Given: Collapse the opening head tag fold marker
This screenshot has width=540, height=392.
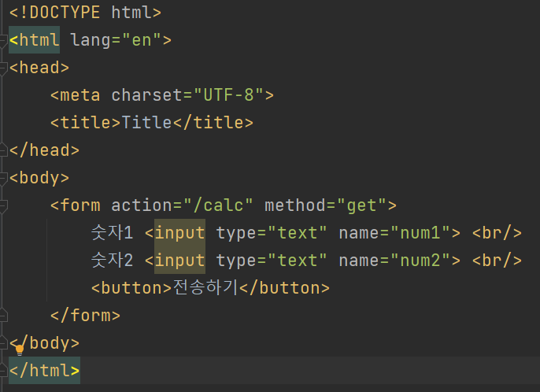Looking at the screenshot, I should pyautogui.click(x=3, y=68).
